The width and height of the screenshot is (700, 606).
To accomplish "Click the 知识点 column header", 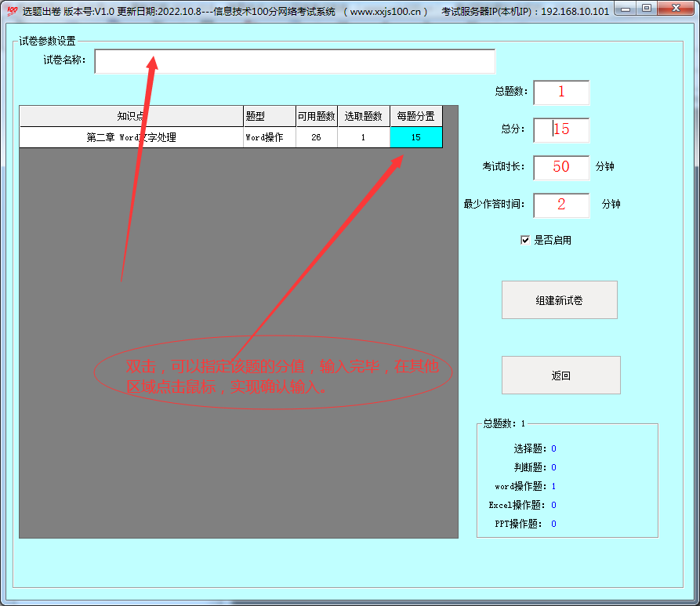I will coord(131,116).
